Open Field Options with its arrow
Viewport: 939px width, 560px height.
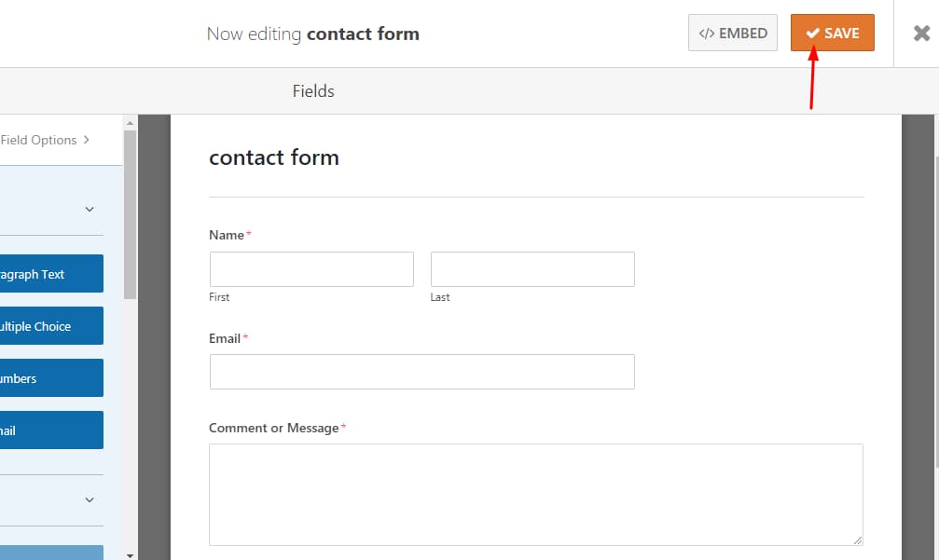click(x=85, y=139)
